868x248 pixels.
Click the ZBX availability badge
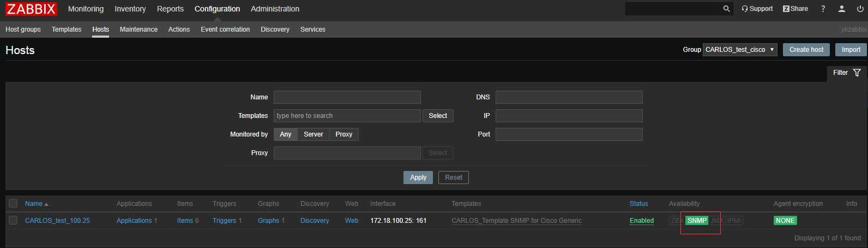[677, 221]
